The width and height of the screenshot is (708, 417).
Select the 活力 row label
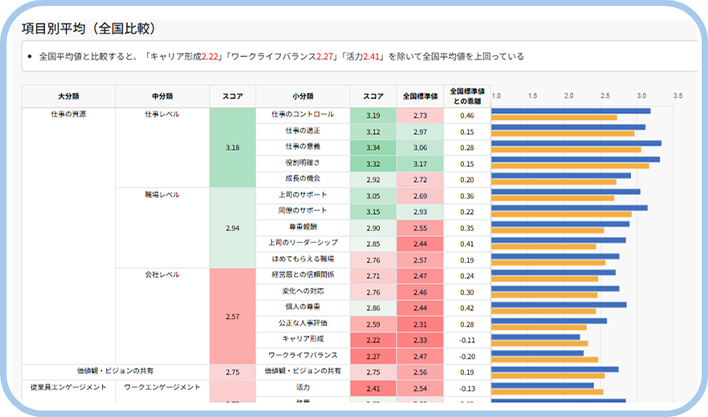[303, 387]
